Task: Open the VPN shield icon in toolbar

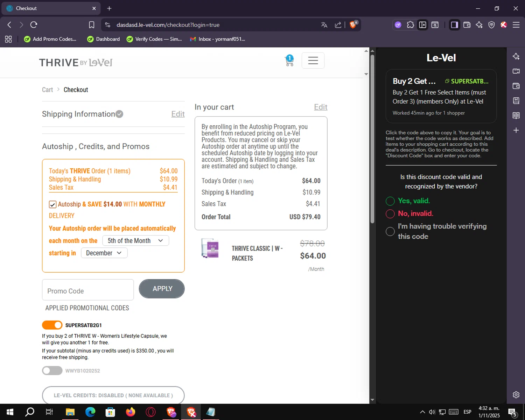Action: click(x=491, y=25)
